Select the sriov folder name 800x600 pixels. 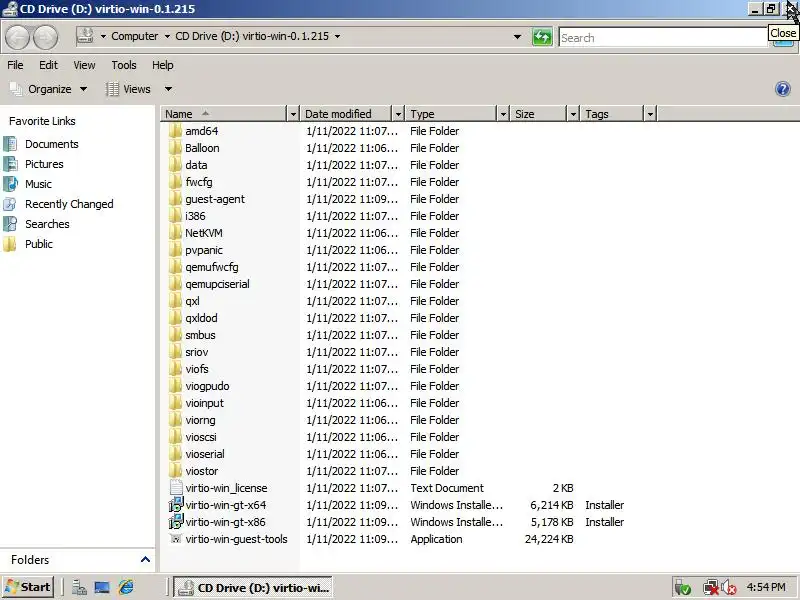coord(196,352)
